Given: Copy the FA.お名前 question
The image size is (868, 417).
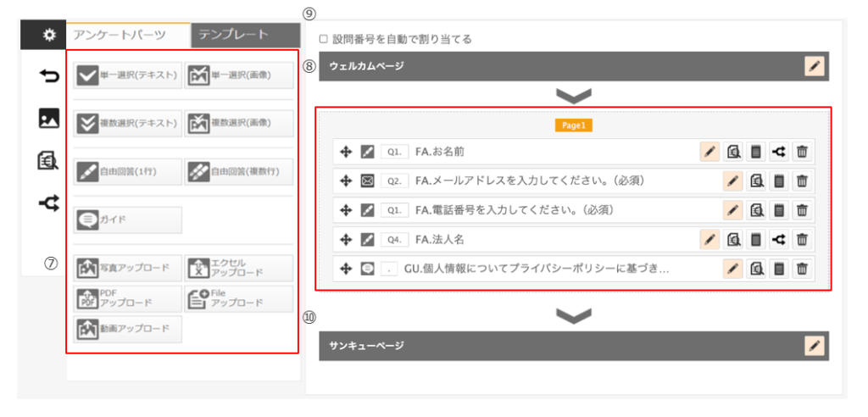Looking at the screenshot, I should (755, 152).
